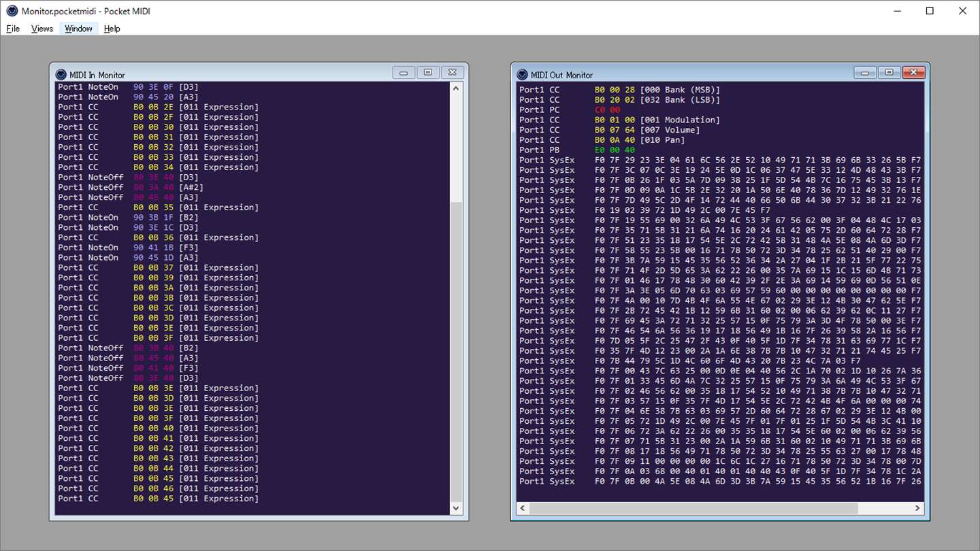Image resolution: width=980 pixels, height=551 pixels.
Task: Select the CC row 'B0 0B 42' Expression
Action: coord(158,448)
